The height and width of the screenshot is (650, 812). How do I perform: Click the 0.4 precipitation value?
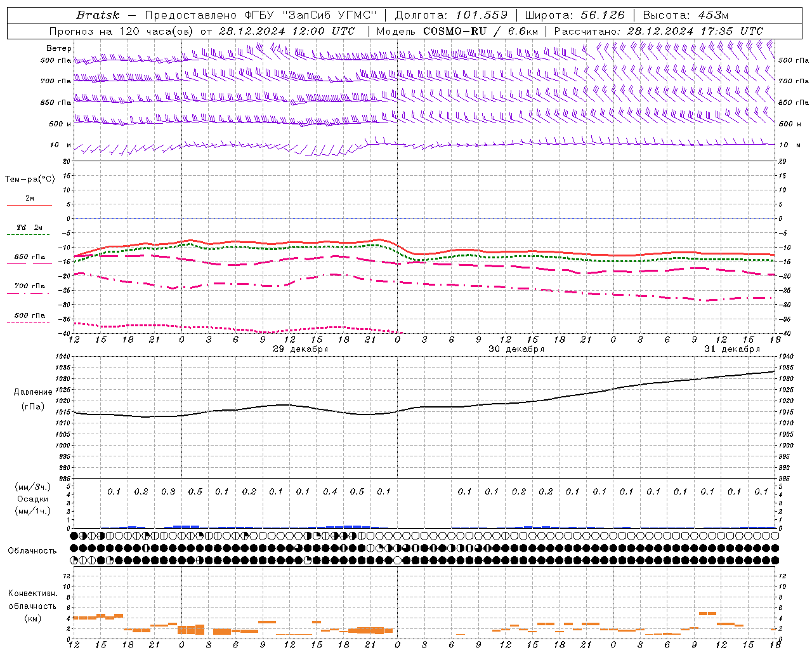tap(330, 492)
